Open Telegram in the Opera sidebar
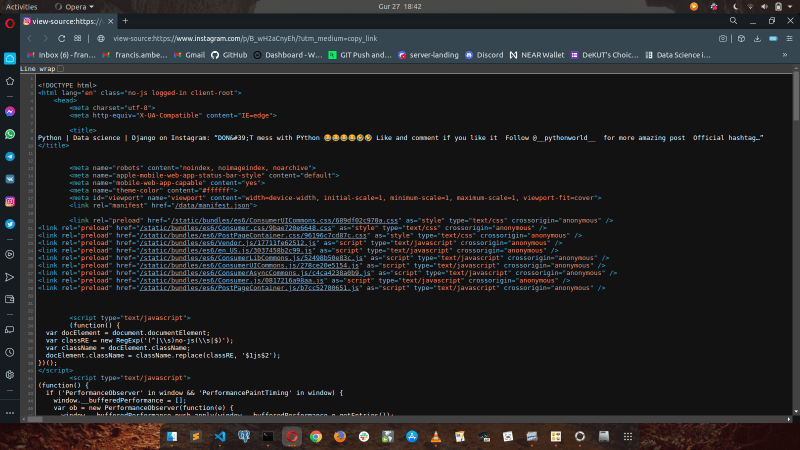The height and width of the screenshot is (450, 800). [x=10, y=157]
